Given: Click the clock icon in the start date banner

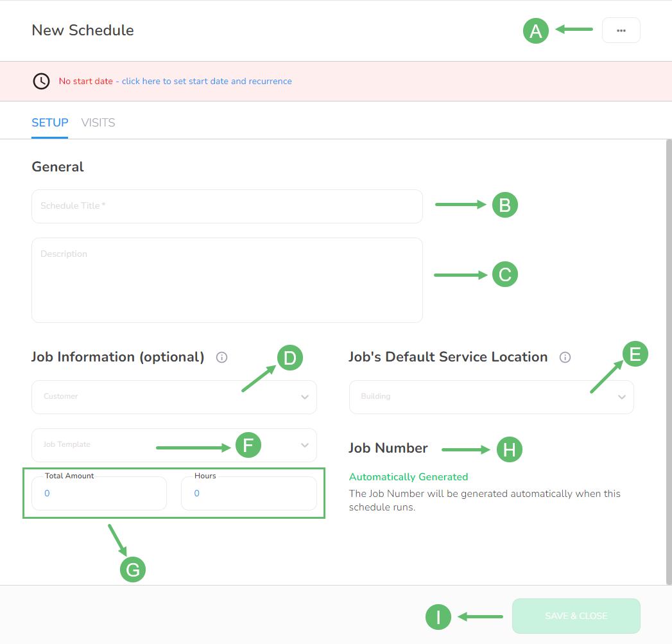Looking at the screenshot, I should coord(42,81).
